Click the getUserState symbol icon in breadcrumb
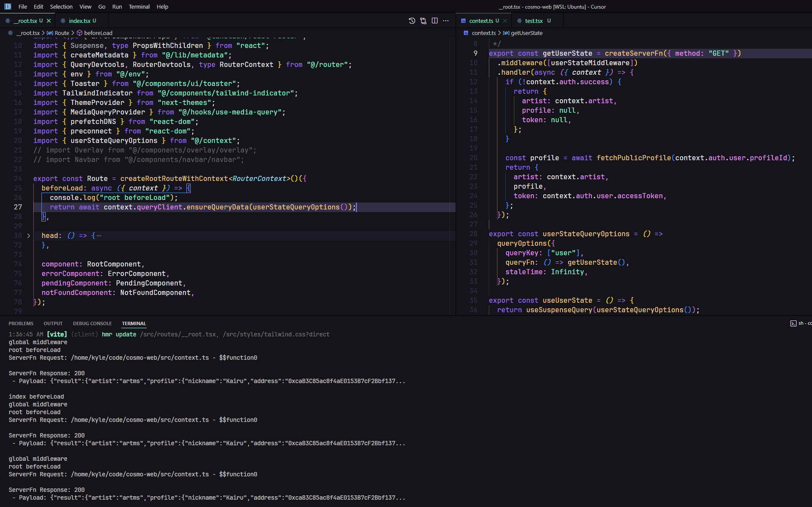Screen dimensions: 812x507 click(506, 33)
